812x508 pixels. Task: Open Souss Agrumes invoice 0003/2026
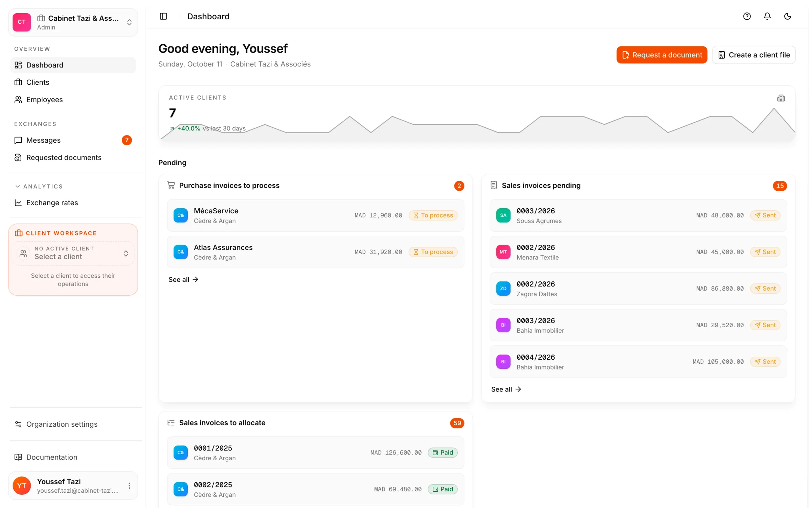[x=638, y=215]
